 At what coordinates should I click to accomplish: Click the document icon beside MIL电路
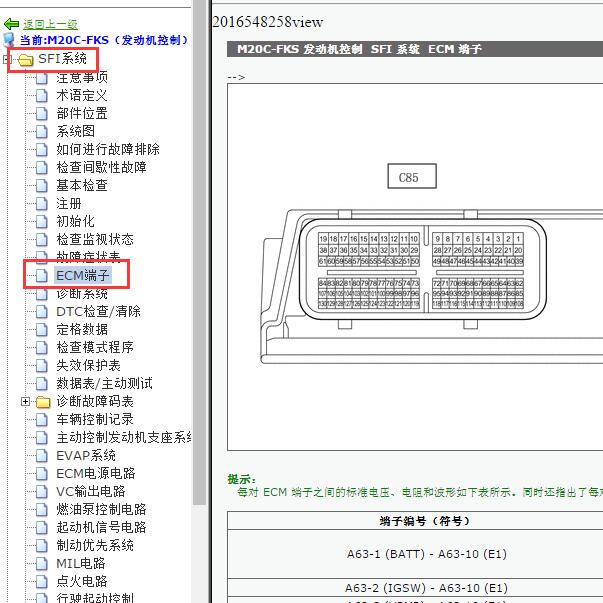tap(42, 564)
